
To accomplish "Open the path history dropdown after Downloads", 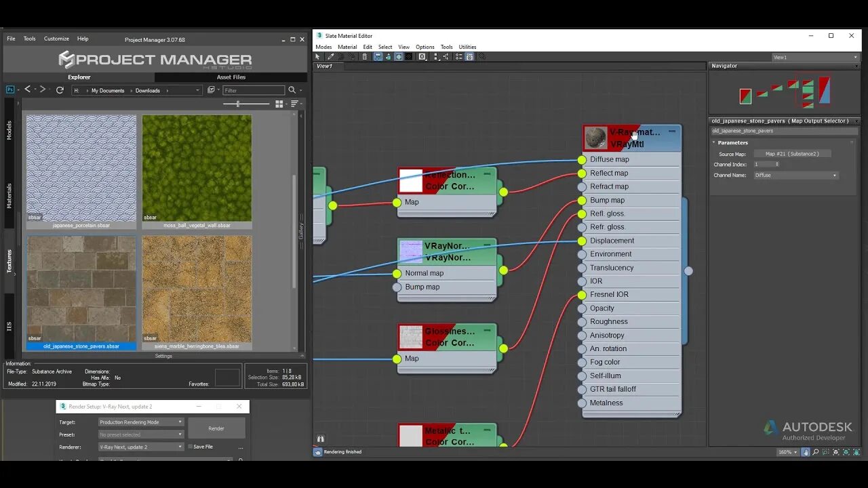I will [197, 90].
